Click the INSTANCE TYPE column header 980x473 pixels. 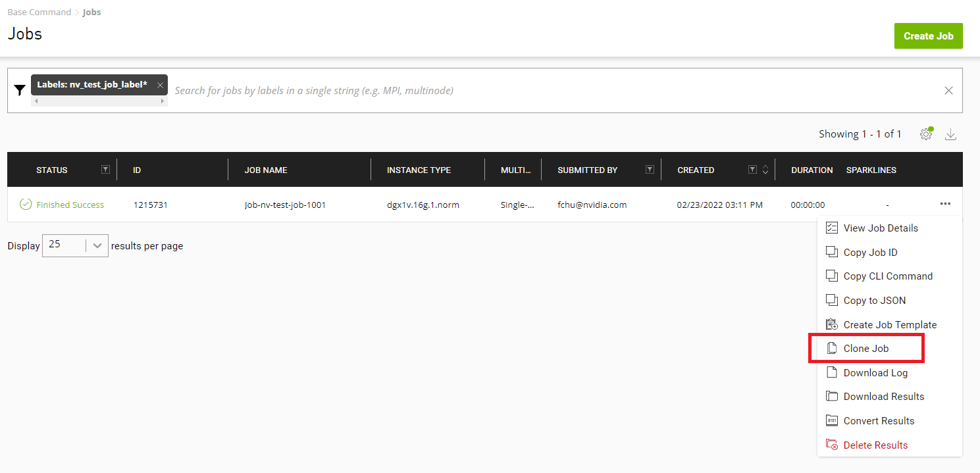tap(419, 170)
